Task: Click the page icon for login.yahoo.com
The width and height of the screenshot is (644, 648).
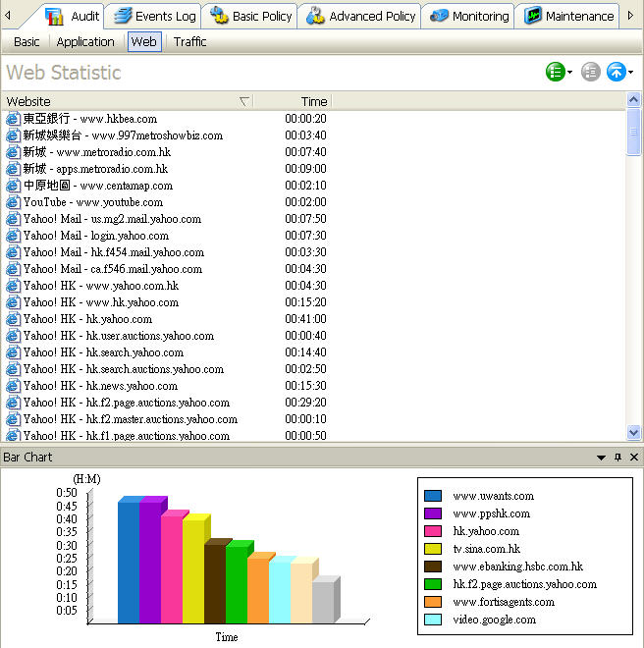Action: pyautogui.click(x=13, y=236)
